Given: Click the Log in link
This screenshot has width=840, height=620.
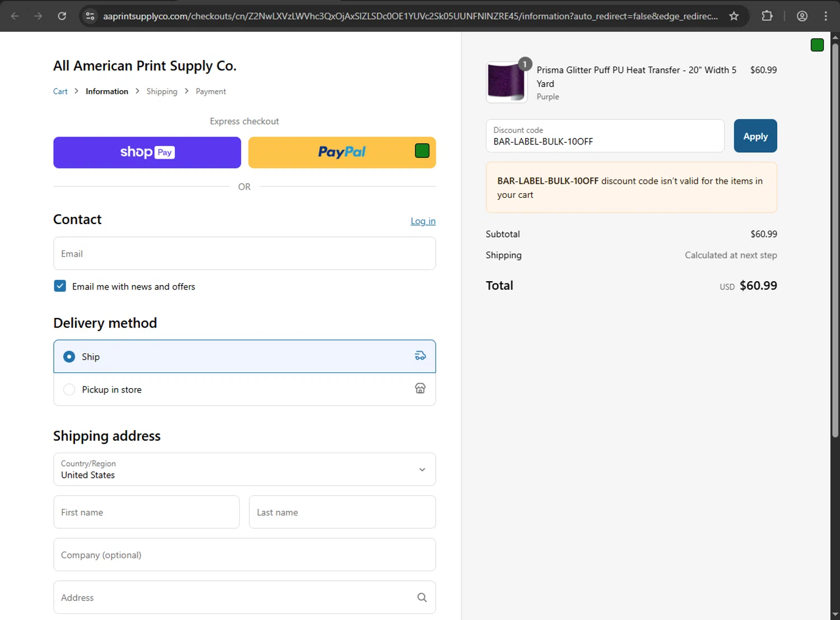Looking at the screenshot, I should pyautogui.click(x=423, y=221).
